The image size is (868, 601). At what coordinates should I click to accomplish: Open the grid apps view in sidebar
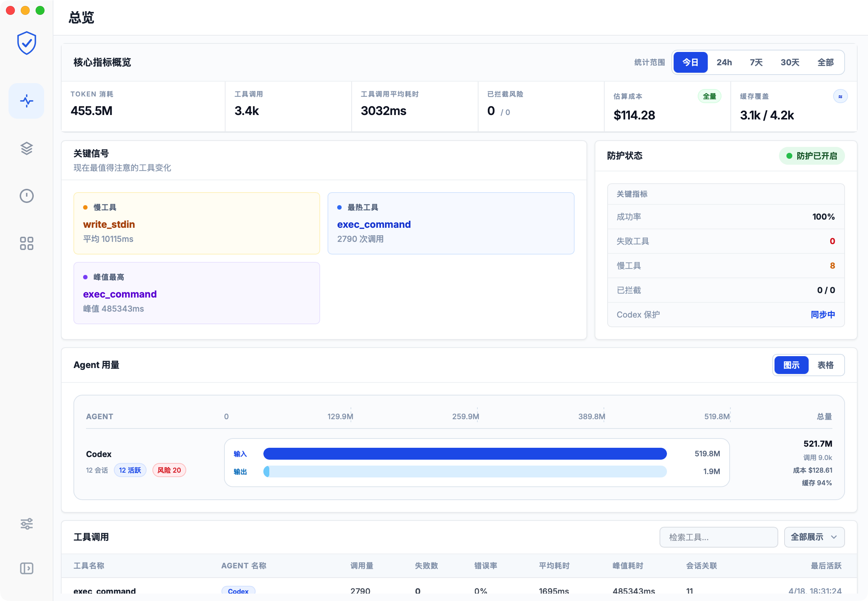pos(26,244)
